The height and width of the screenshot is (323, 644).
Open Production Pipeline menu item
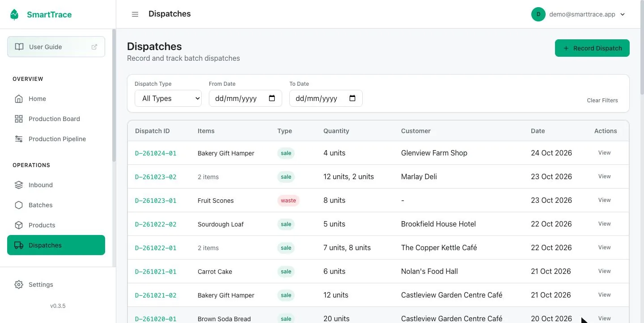(56, 139)
